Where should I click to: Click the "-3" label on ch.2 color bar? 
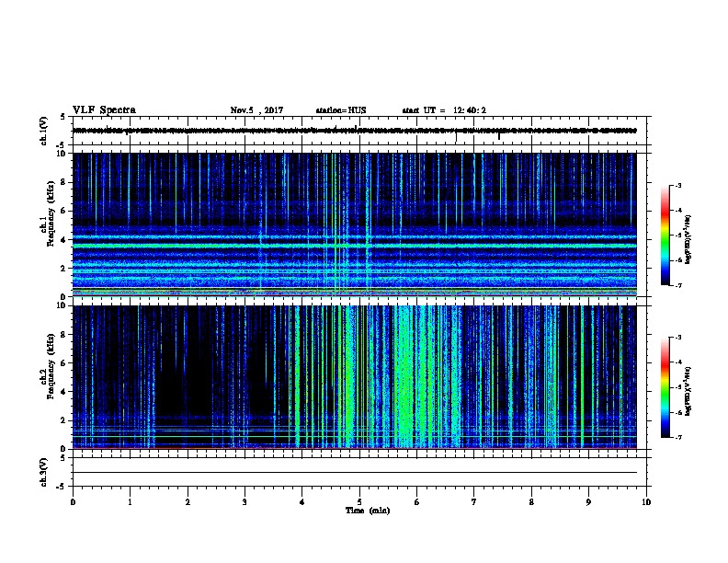677,338
